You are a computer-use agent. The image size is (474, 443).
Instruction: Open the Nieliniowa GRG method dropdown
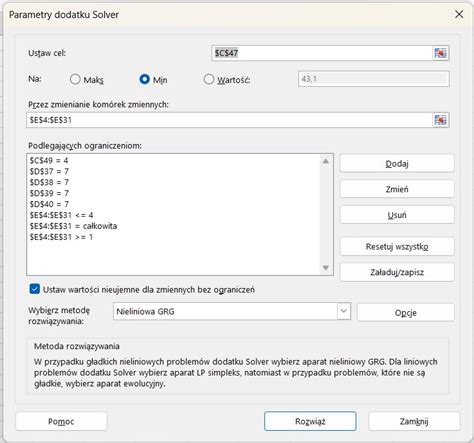(x=343, y=311)
